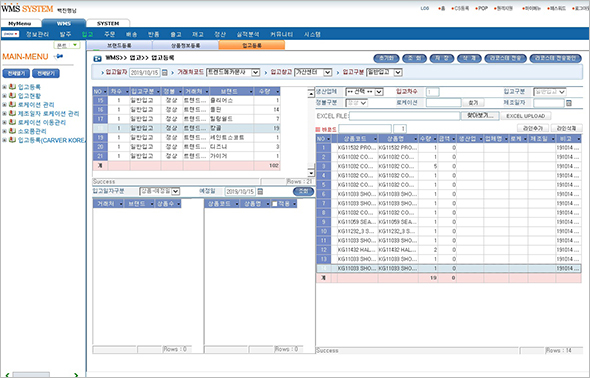The height and width of the screenshot is (378, 590).
Task: Click the 초기화 button
Action: pos(386,58)
